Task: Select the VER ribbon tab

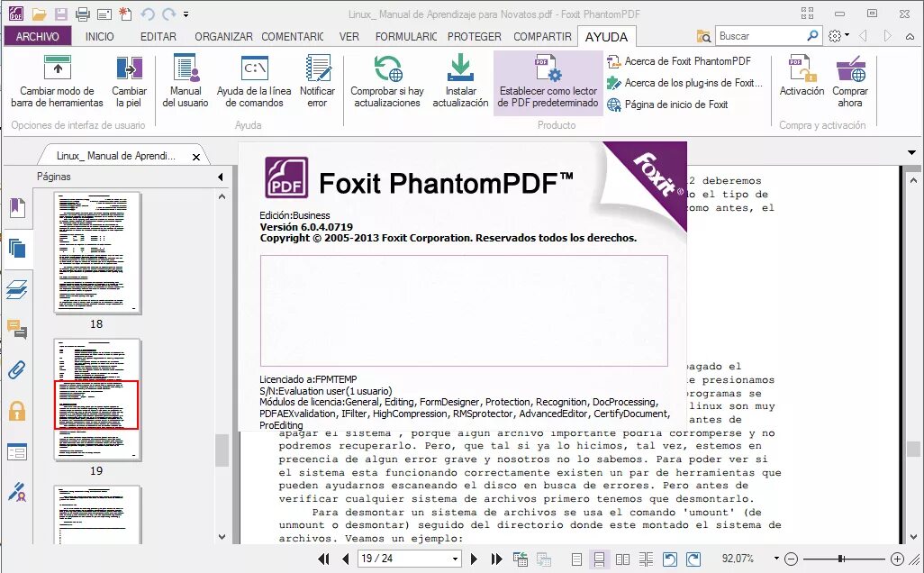Action: 349,37
